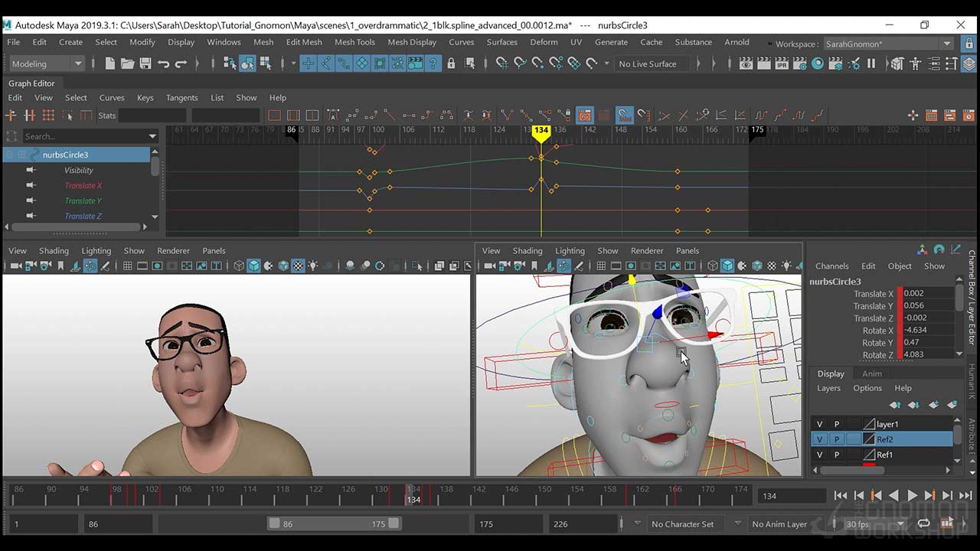
Task: Toggle playback P box for Ref1 layer
Action: 836,455
